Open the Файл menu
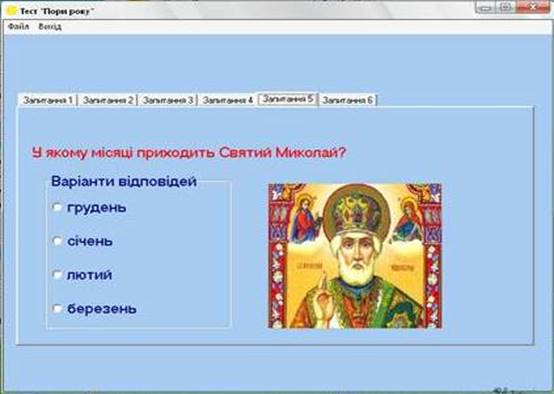554x394 pixels. pos(18,27)
